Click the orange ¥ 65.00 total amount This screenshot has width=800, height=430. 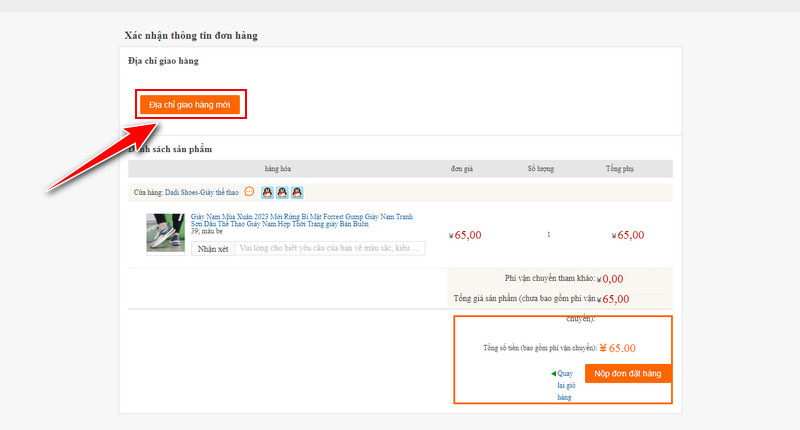(616, 348)
